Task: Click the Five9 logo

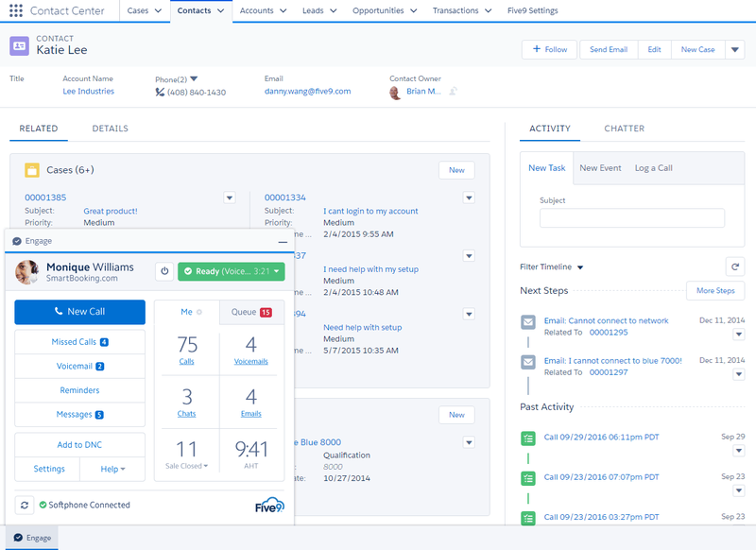Action: click(x=269, y=505)
